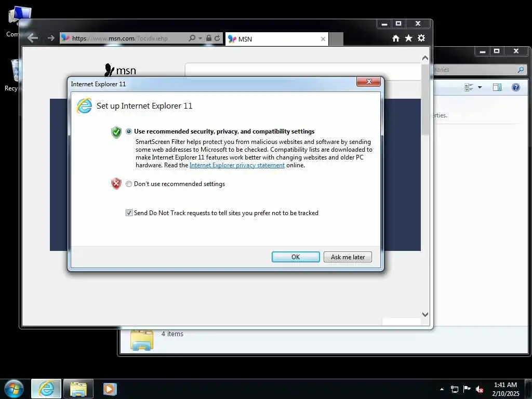Viewport: 532px width, 399px height.
Task: Click the muted volume tray icon
Action: pyautogui.click(x=480, y=389)
